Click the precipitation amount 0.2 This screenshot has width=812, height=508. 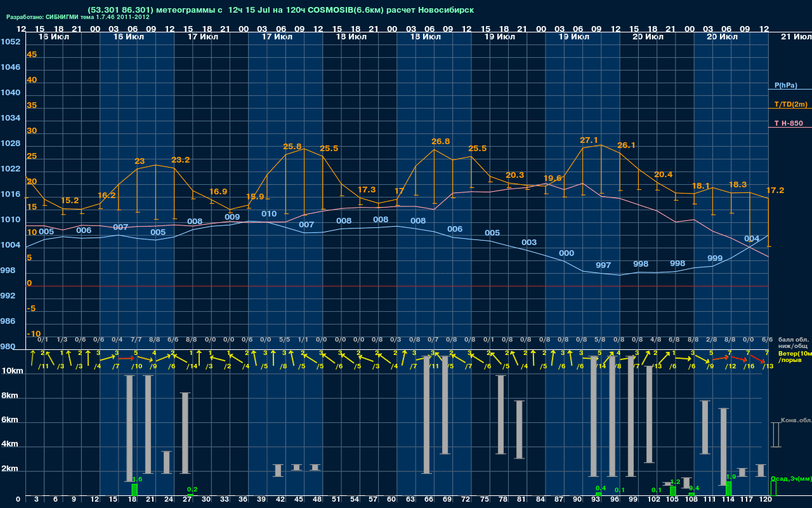click(x=192, y=490)
